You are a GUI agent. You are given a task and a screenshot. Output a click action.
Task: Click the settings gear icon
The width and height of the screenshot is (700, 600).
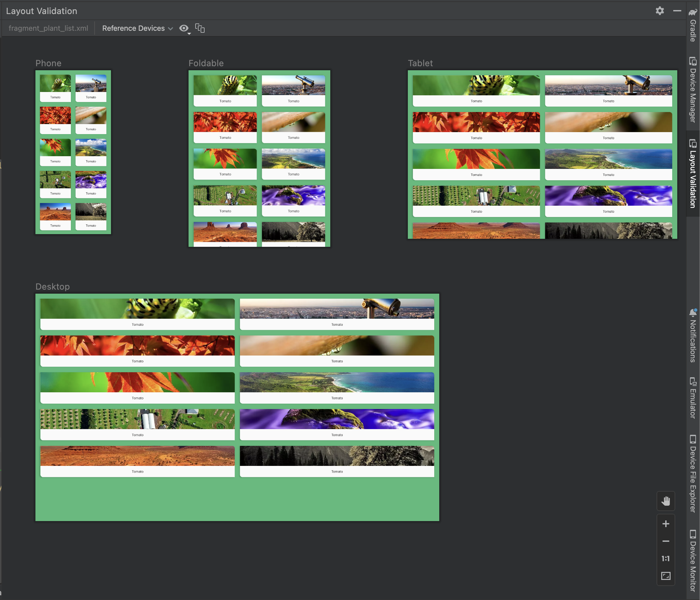click(x=660, y=11)
